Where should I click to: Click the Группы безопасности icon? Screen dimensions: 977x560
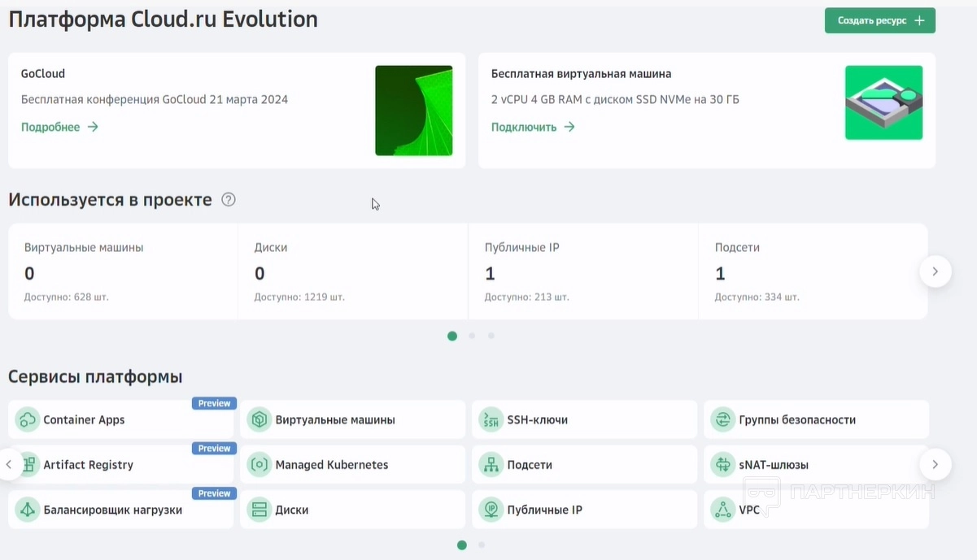click(x=722, y=420)
